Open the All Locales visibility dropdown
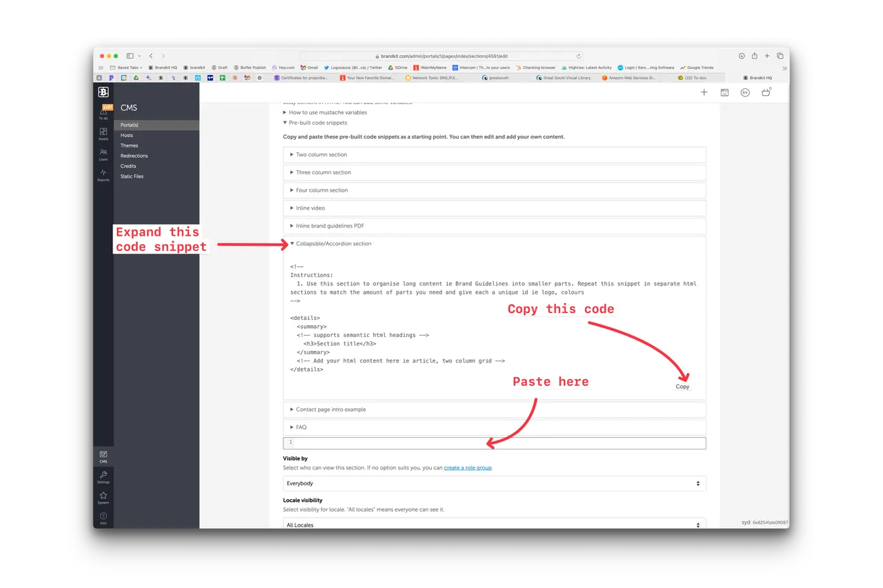Image resolution: width=883 pixels, height=588 pixels. pyautogui.click(x=494, y=525)
